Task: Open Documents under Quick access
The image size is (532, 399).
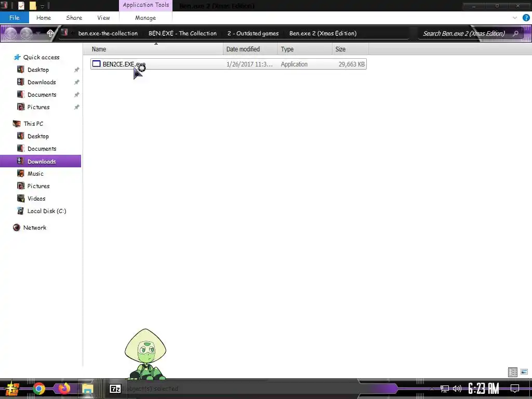Action: 42,95
